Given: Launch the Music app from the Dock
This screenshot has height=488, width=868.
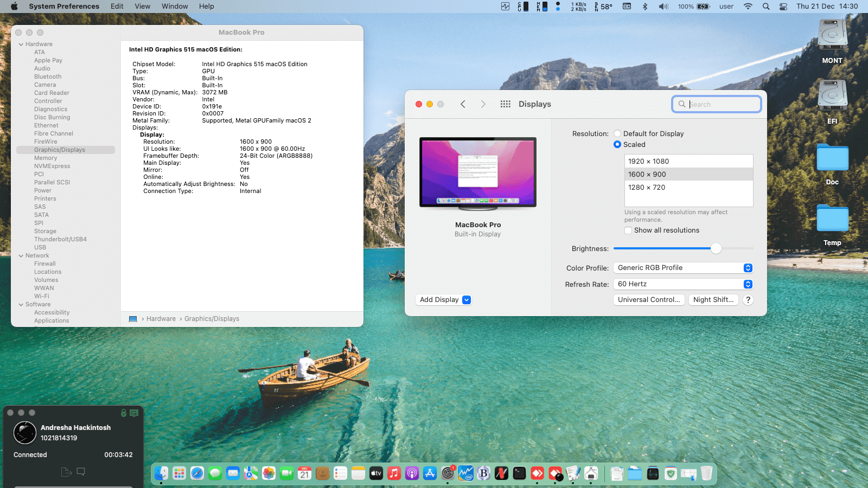Looking at the screenshot, I should click(394, 473).
